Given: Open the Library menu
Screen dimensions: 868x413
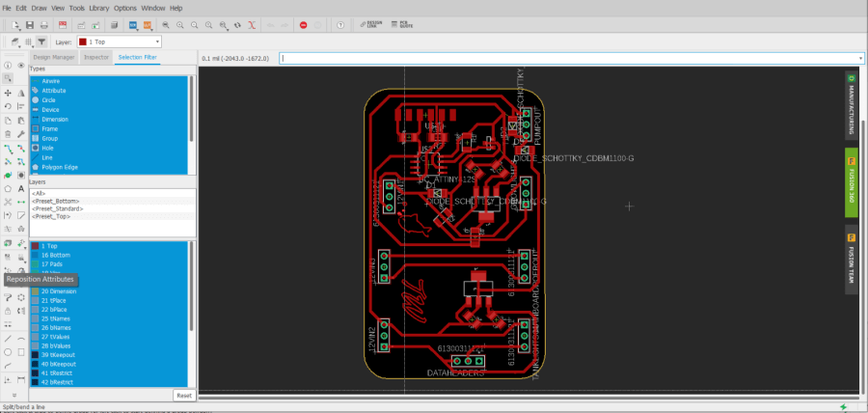Looking at the screenshot, I should point(98,9).
